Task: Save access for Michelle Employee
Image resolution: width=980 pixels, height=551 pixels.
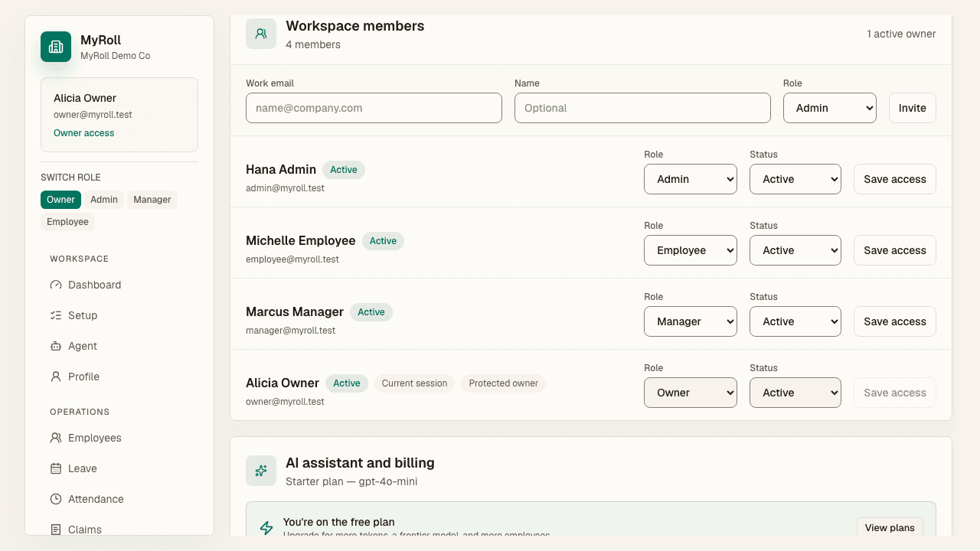Action: [895, 250]
